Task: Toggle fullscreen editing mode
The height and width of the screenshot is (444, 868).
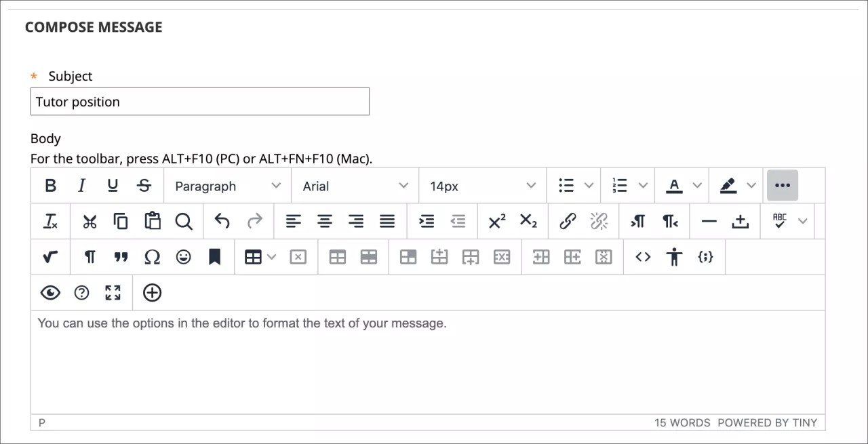Action: (113, 292)
